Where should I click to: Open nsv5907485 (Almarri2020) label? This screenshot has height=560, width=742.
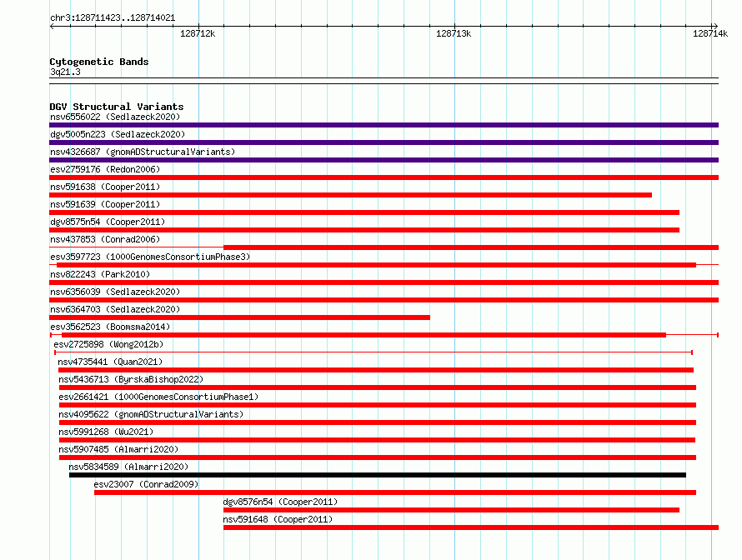pos(118,449)
